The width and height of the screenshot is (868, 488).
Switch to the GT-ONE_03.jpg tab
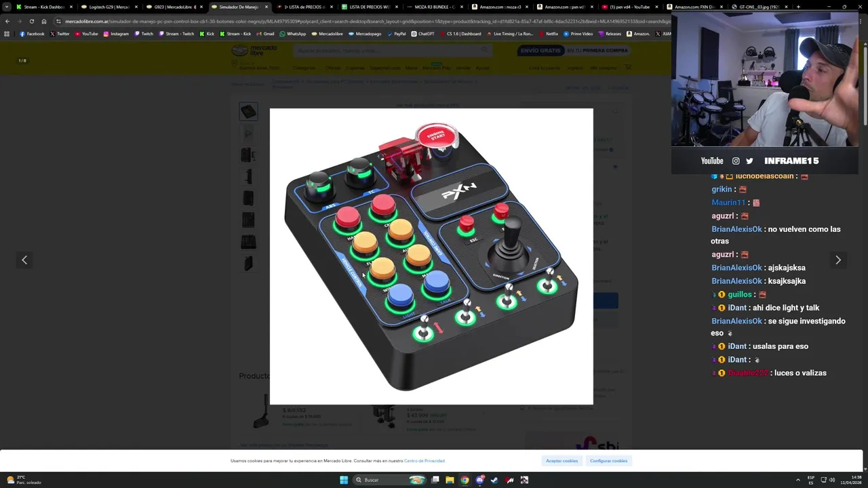(758, 7)
